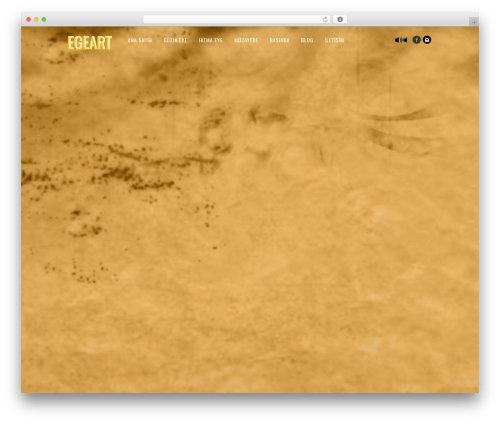Go to the İletişim page

(334, 40)
